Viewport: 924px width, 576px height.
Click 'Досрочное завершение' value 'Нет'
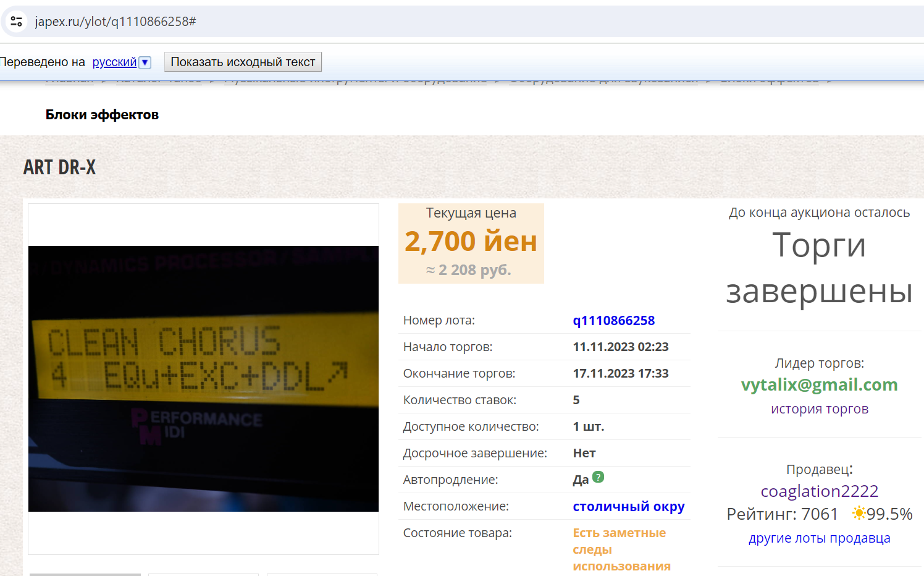click(584, 453)
